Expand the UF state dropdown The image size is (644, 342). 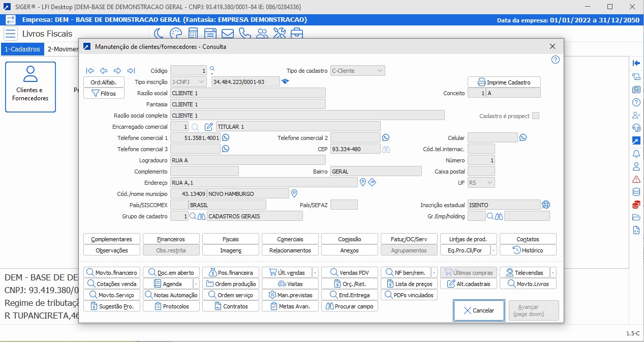coord(481,182)
